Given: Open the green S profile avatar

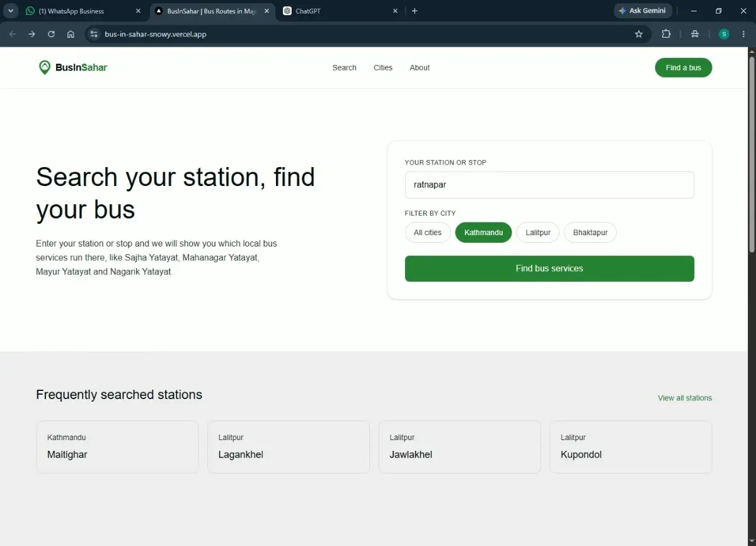Looking at the screenshot, I should pyautogui.click(x=724, y=34).
